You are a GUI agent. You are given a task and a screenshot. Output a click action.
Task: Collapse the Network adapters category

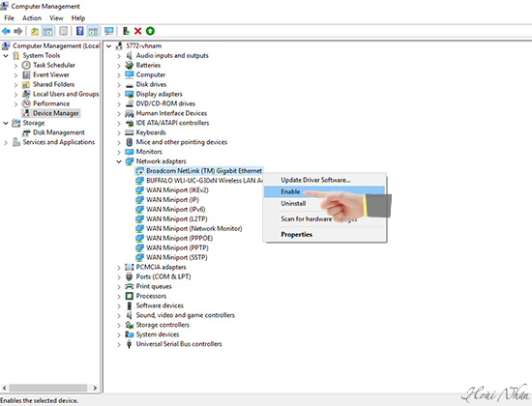(119, 161)
